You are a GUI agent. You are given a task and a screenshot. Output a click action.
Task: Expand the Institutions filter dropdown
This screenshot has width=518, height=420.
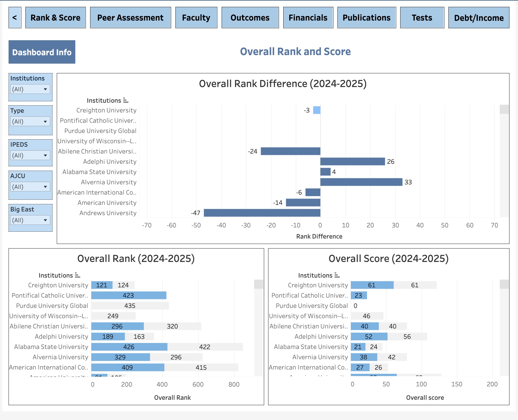(30, 89)
